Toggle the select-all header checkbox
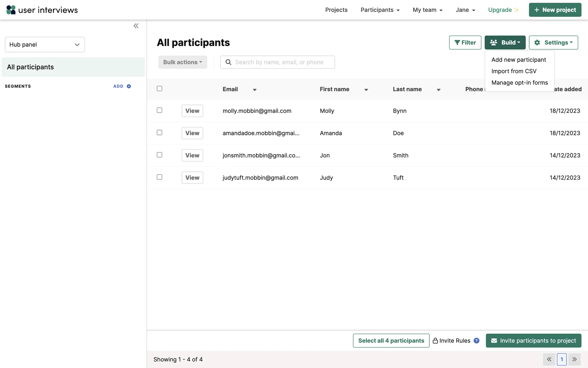Image resolution: width=588 pixels, height=368 pixels. pyautogui.click(x=160, y=89)
